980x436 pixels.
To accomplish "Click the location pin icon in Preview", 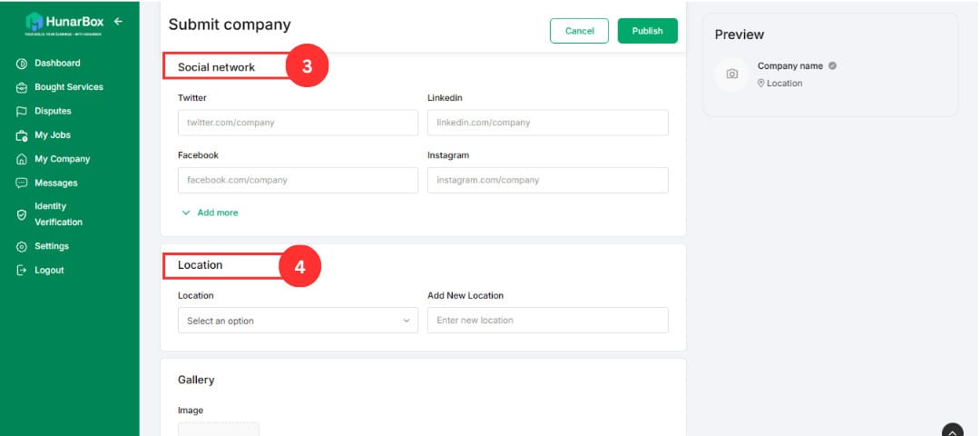I will coord(760,84).
